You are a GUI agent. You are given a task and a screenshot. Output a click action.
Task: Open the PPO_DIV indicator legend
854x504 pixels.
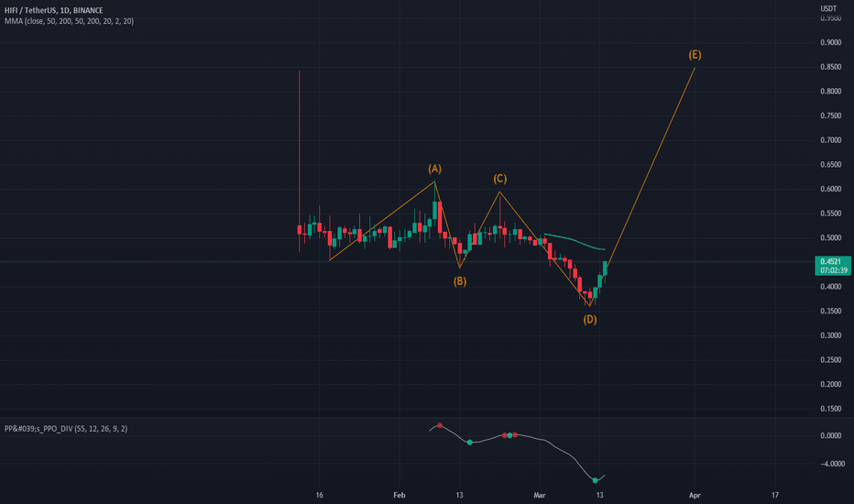pyautogui.click(x=66, y=429)
